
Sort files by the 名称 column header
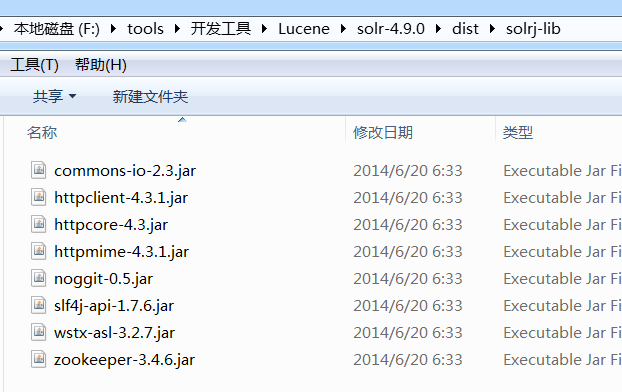click(42, 133)
